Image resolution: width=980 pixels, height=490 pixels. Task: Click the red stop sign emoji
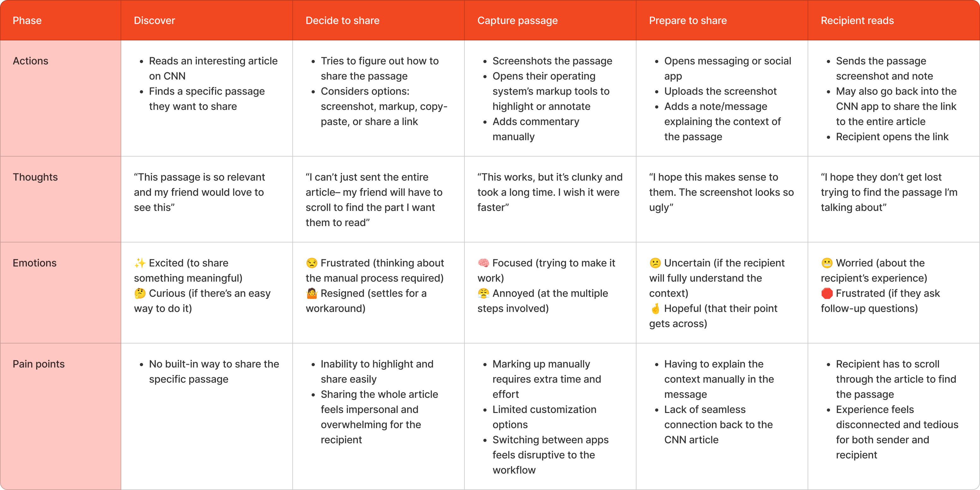pos(827,293)
